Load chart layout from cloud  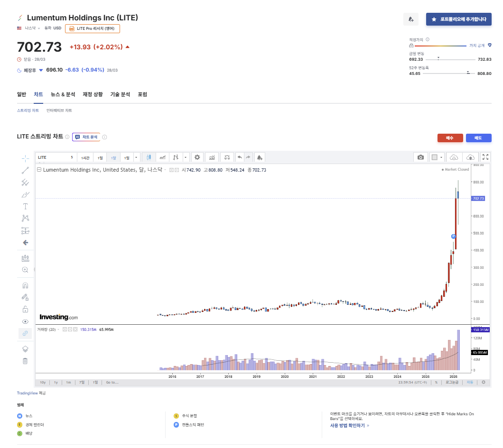[454, 157]
